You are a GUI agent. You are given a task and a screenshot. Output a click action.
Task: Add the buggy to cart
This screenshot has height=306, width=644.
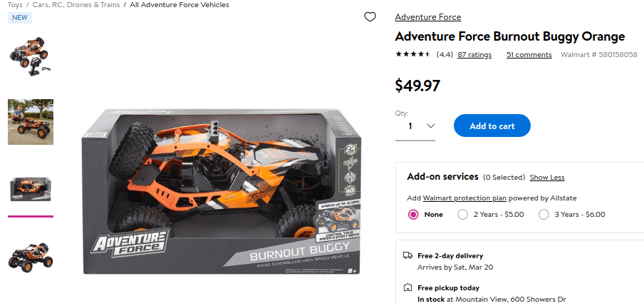tap(492, 126)
